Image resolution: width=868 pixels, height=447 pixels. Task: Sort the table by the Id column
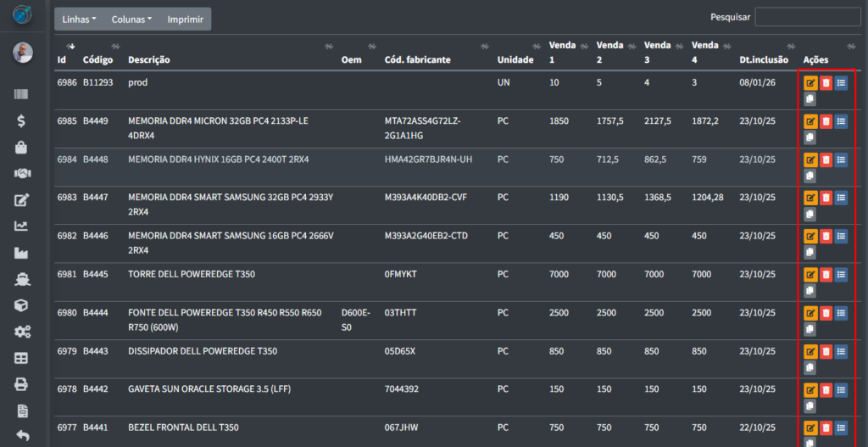62,60
